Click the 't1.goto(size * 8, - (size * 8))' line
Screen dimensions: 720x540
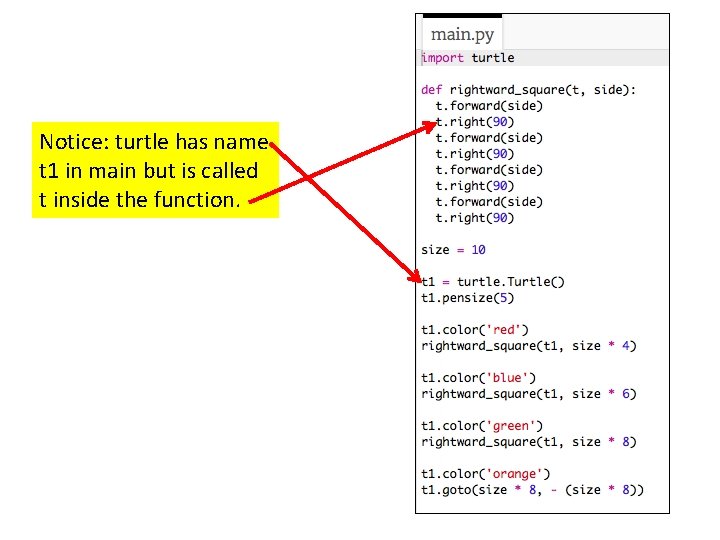point(532,490)
